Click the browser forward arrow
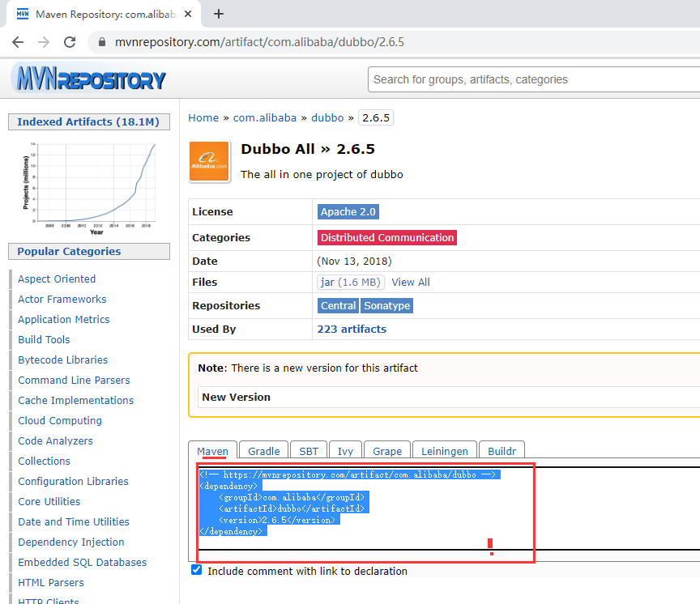 [44, 42]
